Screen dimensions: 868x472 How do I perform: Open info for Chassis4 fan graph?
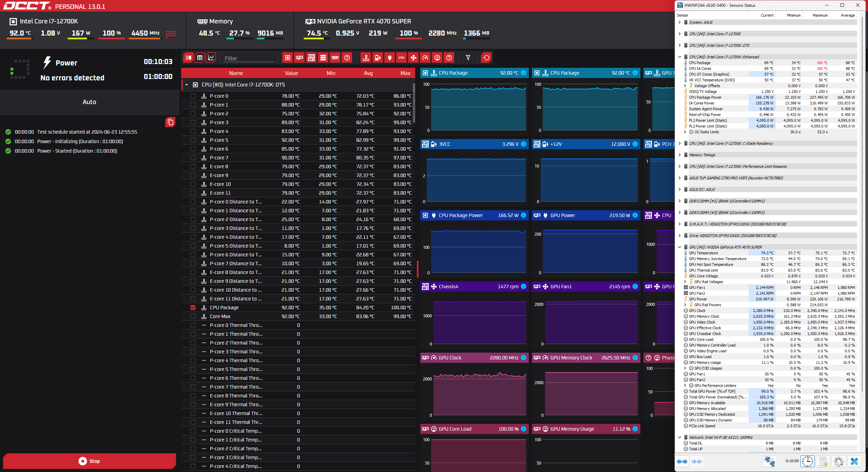point(523,287)
